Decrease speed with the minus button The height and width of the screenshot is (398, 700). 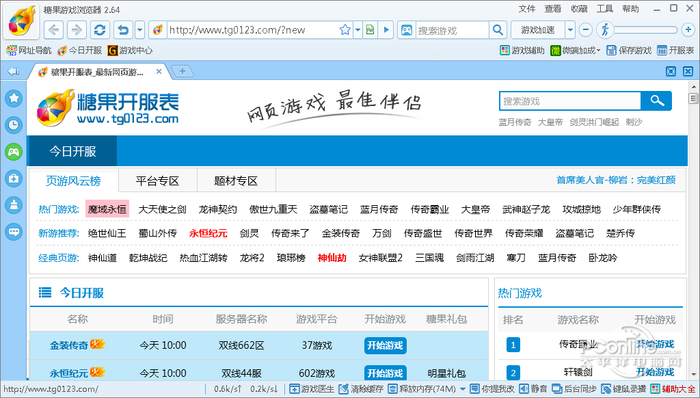(585, 30)
